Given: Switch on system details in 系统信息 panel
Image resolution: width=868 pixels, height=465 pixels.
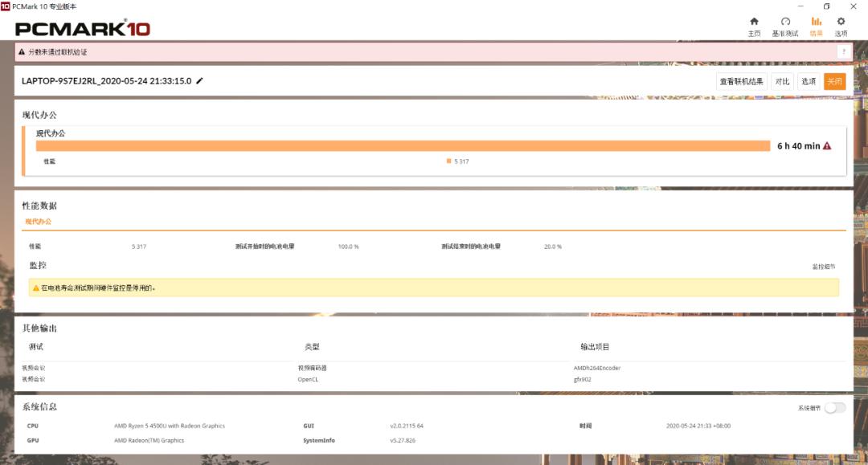Looking at the screenshot, I should (x=837, y=409).
